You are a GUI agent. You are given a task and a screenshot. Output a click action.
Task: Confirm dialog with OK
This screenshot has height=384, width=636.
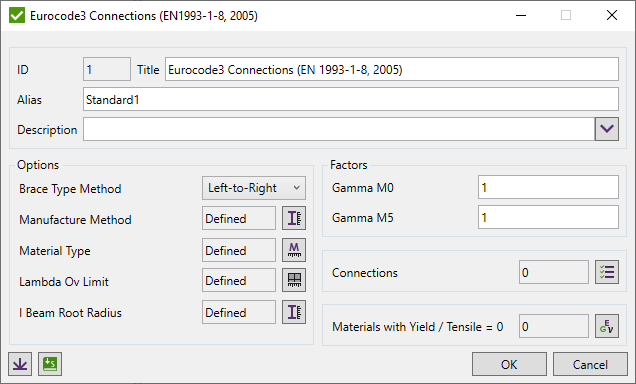tap(509, 364)
